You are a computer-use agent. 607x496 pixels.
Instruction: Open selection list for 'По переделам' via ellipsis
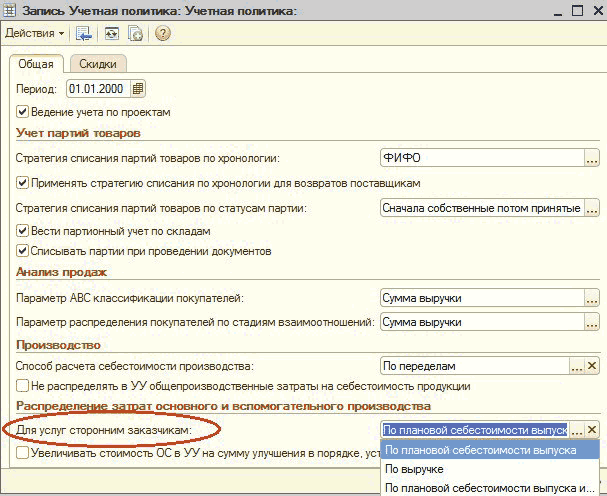pos(576,367)
